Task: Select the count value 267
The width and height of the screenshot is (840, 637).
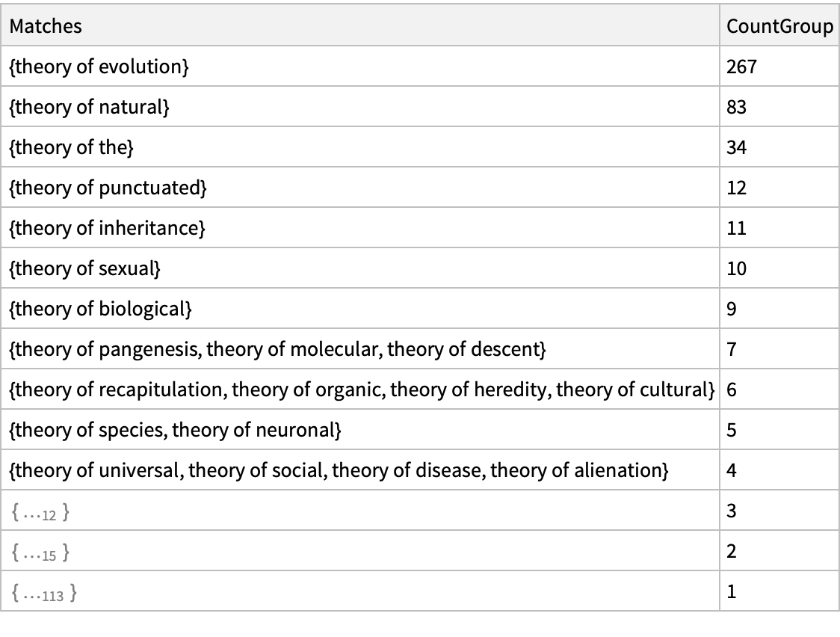Action: [x=741, y=67]
